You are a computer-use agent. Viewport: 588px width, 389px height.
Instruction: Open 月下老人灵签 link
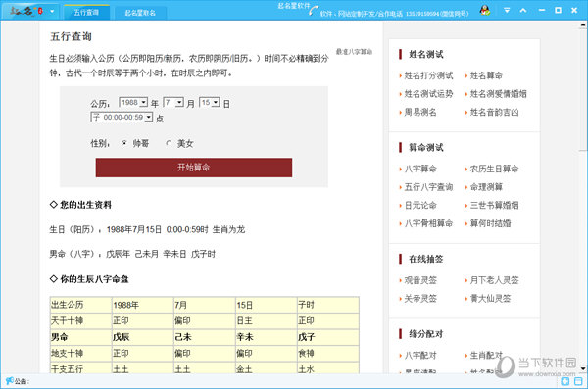[494, 280]
